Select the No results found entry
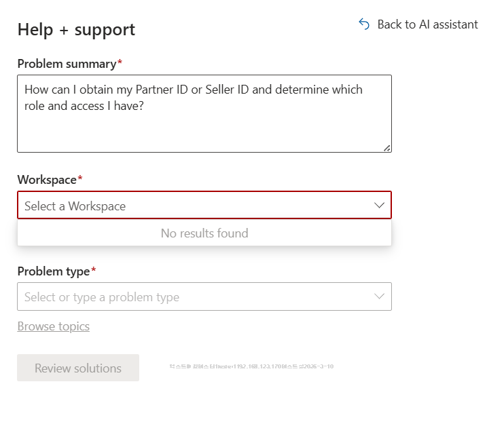This screenshot has width=504, height=422. click(204, 233)
